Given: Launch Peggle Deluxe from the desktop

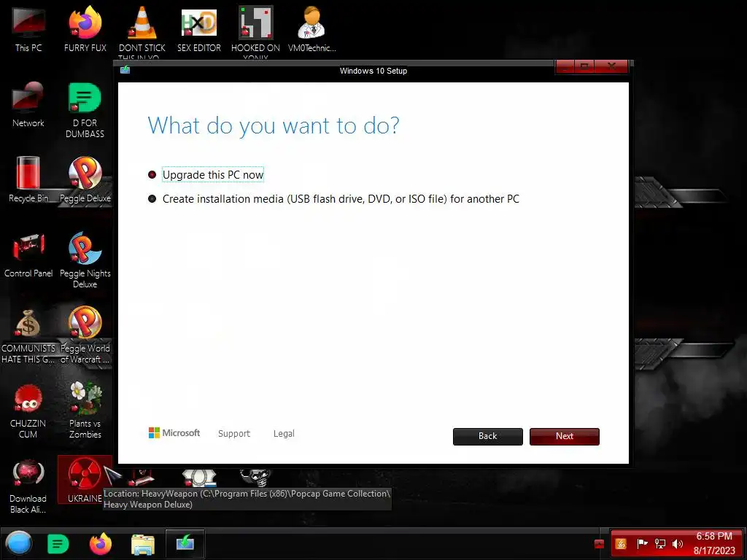Looking at the screenshot, I should pos(85,179).
